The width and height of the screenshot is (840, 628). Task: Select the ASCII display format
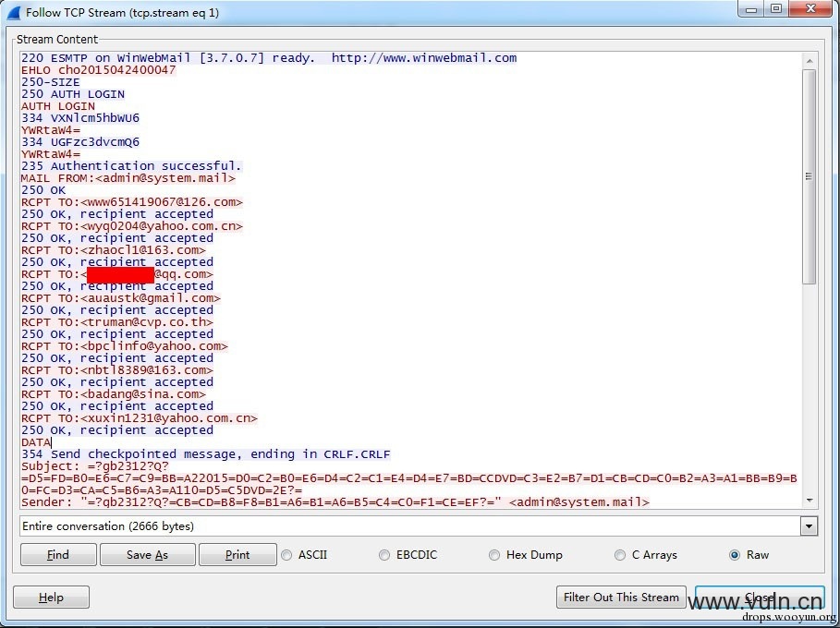[x=286, y=555]
